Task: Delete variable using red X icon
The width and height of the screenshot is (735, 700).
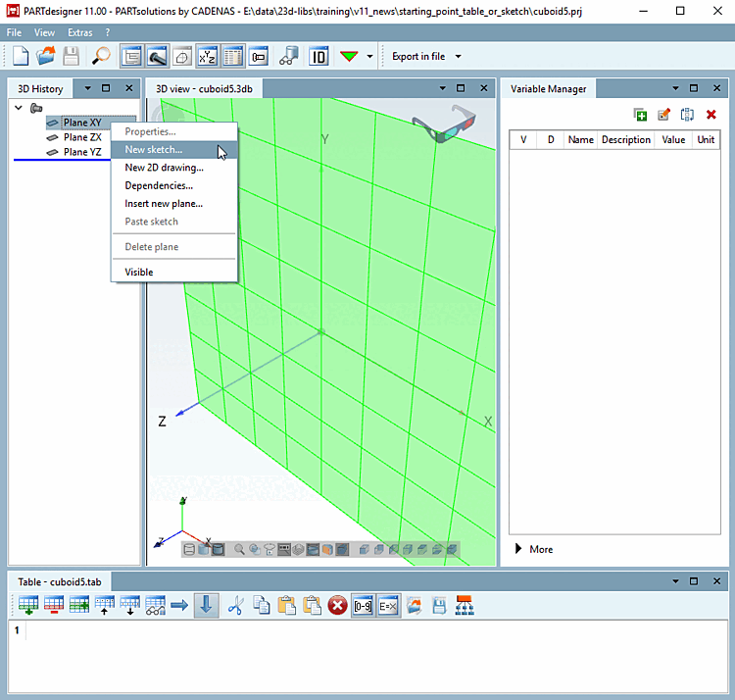Action: (x=711, y=115)
